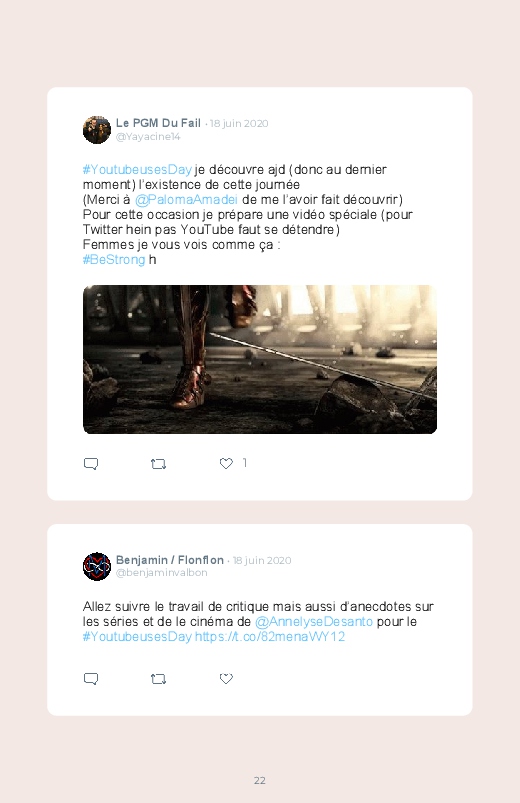
Task: Retweet the Benjamin / Flonflon tweet
Action: pos(158,679)
